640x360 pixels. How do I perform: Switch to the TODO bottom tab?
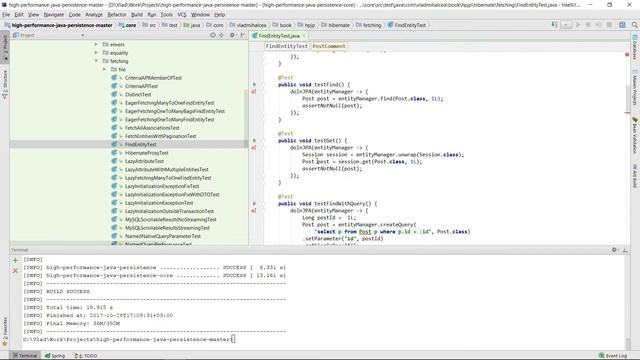click(85, 356)
